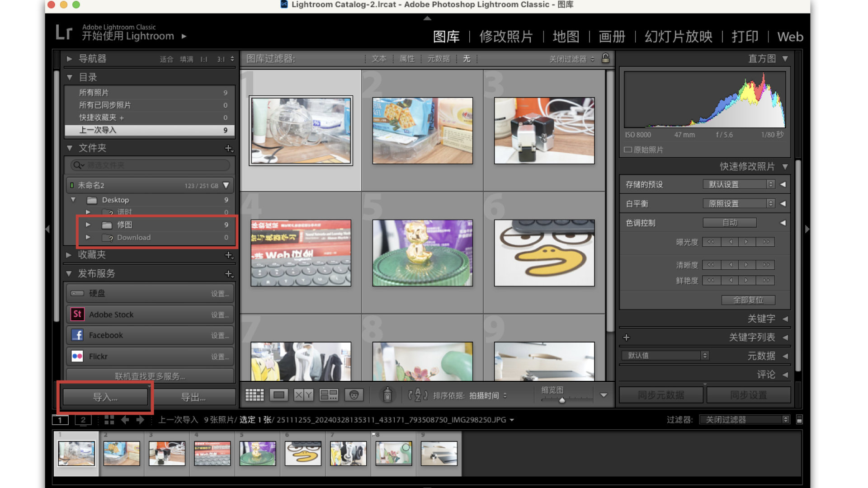This screenshot has width=868, height=488.
Task: Collapse the Desktop folder tree
Action: tap(73, 200)
